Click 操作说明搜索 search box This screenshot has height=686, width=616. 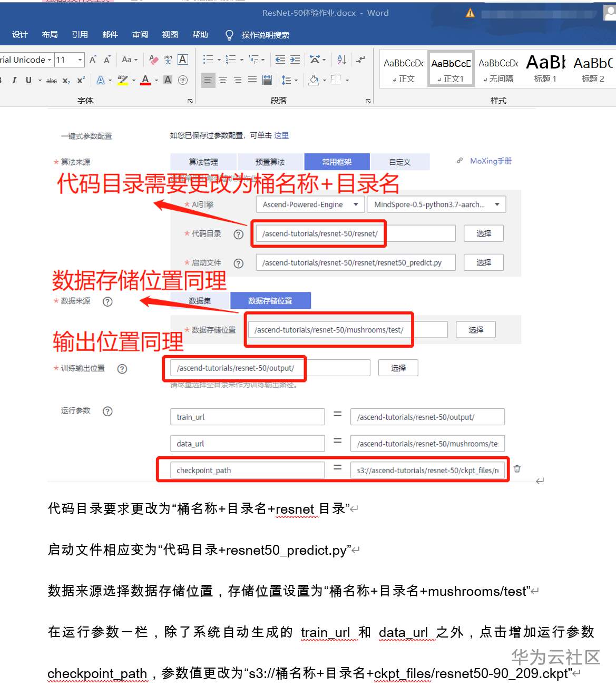(265, 35)
